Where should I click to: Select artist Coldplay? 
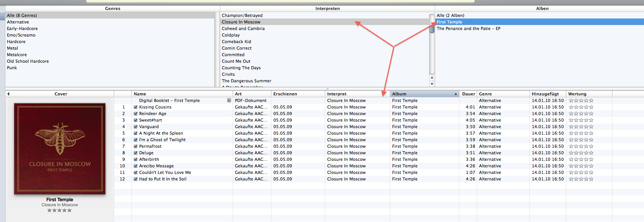[324, 35]
